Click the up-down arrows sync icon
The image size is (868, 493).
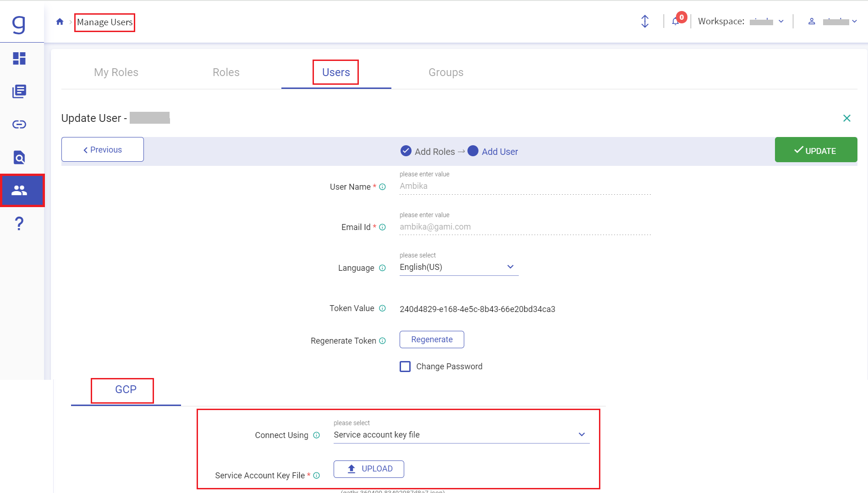click(645, 22)
